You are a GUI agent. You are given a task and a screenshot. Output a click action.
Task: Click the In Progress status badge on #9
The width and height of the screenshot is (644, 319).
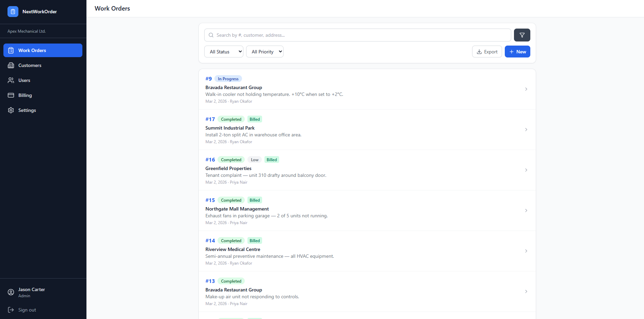tap(228, 79)
